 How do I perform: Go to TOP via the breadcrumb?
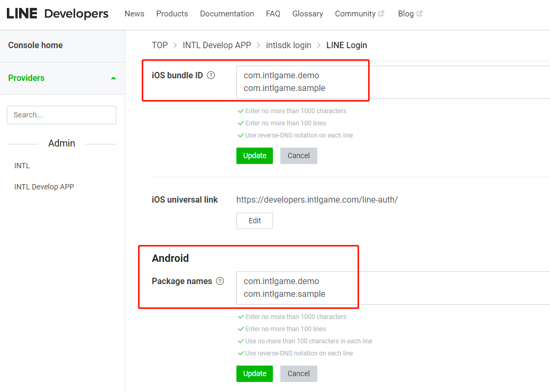[x=160, y=45]
